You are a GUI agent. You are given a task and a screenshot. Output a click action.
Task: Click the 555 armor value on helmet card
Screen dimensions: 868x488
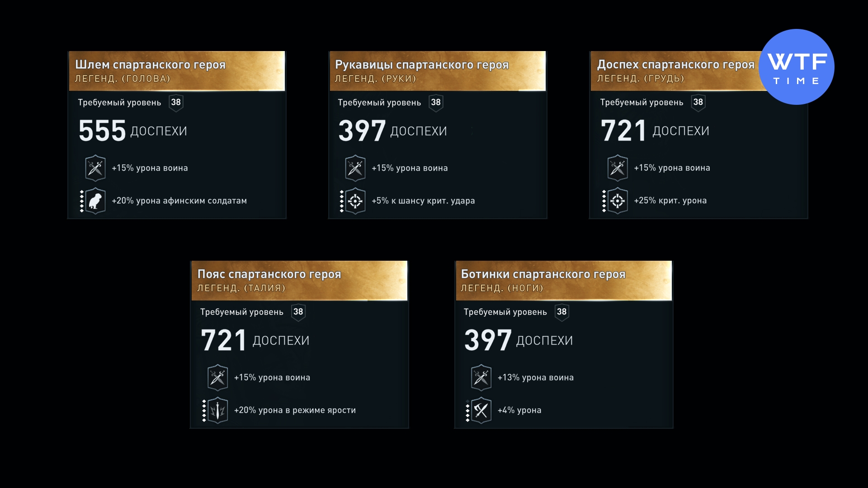click(102, 131)
